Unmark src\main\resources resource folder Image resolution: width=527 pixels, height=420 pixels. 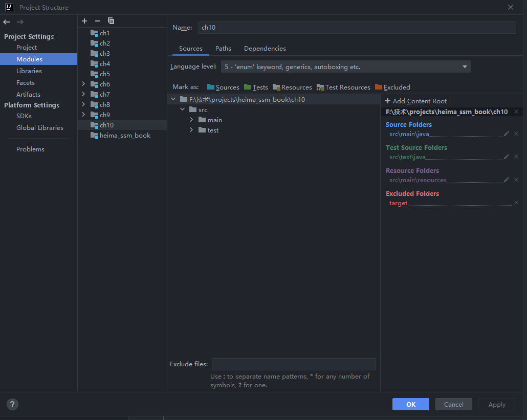[x=516, y=180]
